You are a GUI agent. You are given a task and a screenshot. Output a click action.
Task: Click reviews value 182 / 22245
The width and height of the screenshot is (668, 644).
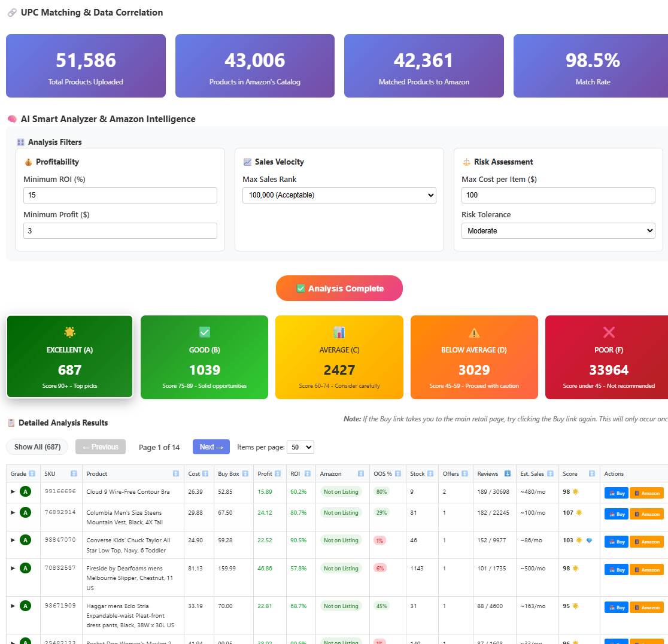coord(493,513)
